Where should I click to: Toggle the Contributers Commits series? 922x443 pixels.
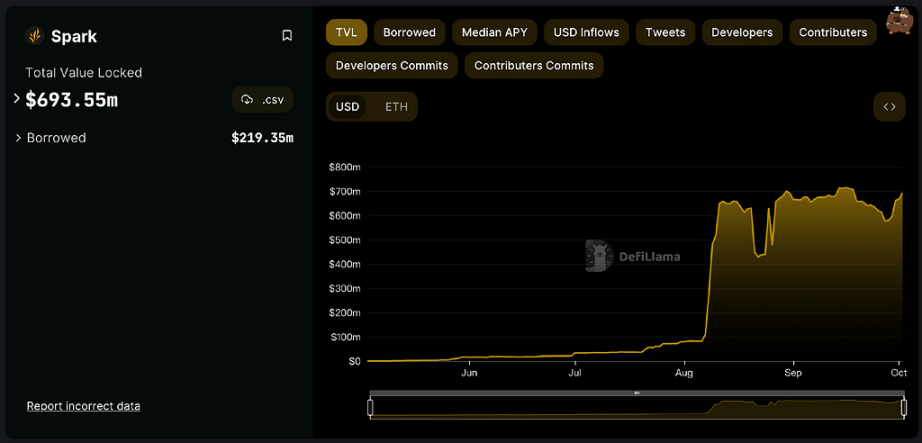point(534,65)
